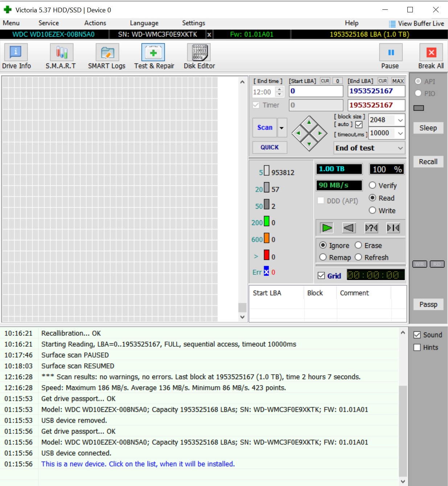Viewport: 448px width, 486px height.
Task: Click the End time spinner control
Action: click(x=279, y=92)
